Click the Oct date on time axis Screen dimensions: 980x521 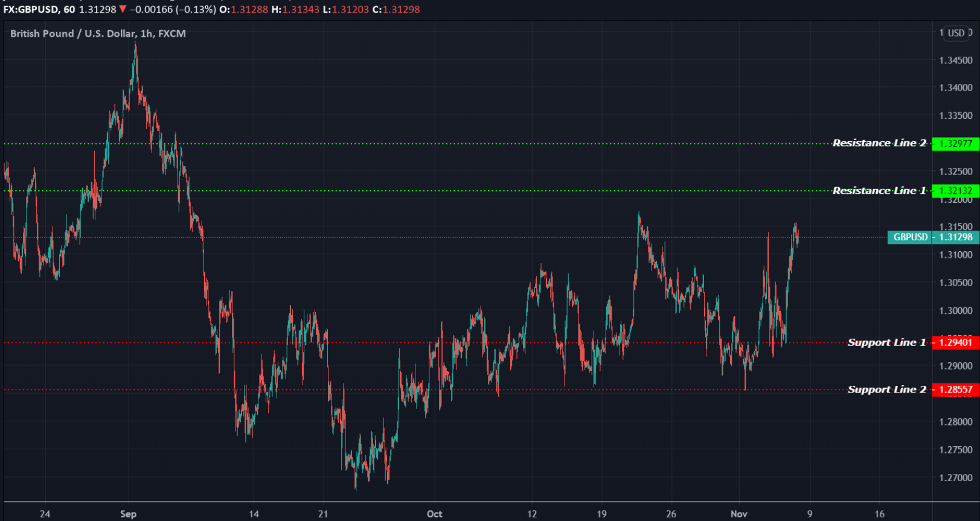tap(434, 514)
